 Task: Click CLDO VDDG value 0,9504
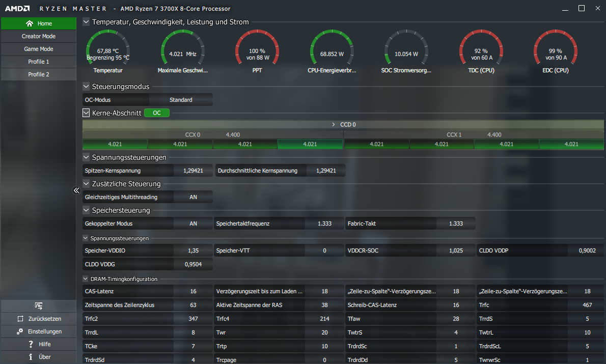(193, 264)
